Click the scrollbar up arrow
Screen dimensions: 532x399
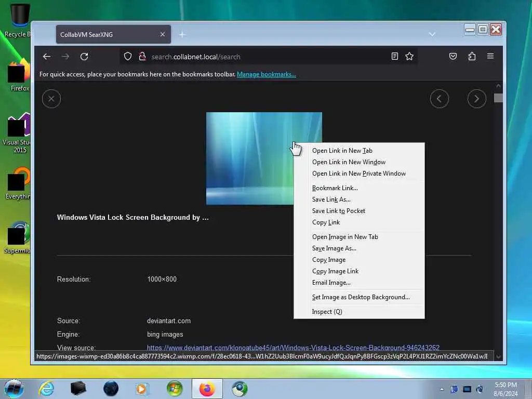498,86
